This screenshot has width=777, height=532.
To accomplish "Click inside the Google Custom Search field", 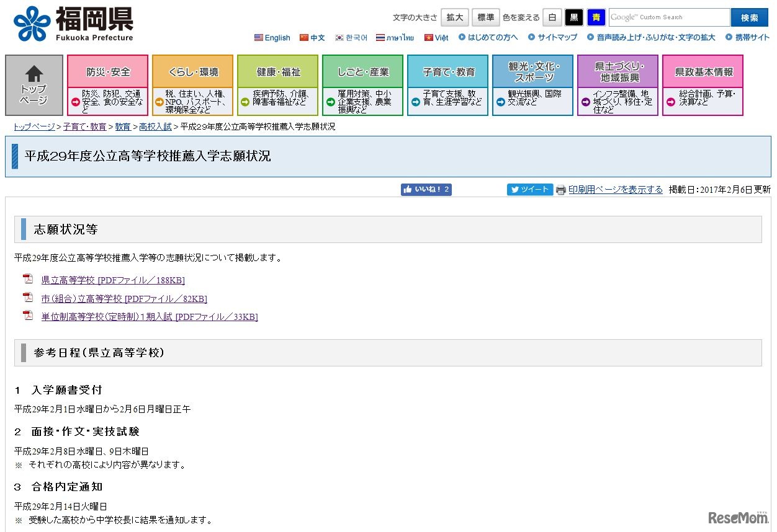I will (x=668, y=17).
